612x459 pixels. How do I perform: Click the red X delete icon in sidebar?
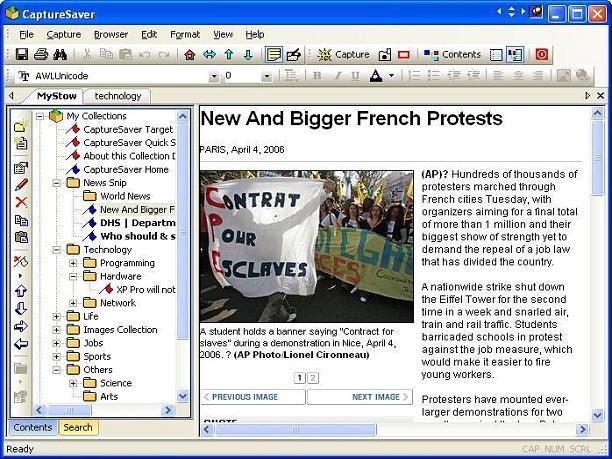pyautogui.click(x=21, y=202)
